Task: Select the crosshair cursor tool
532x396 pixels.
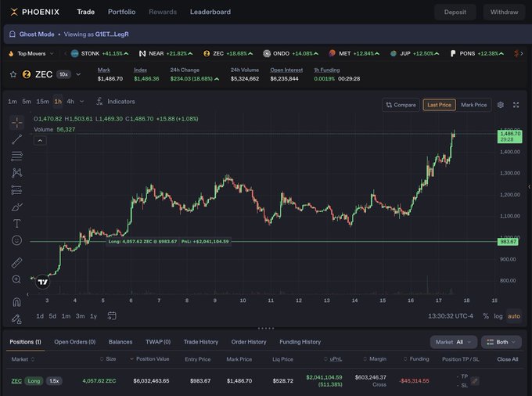Action: 16,123
